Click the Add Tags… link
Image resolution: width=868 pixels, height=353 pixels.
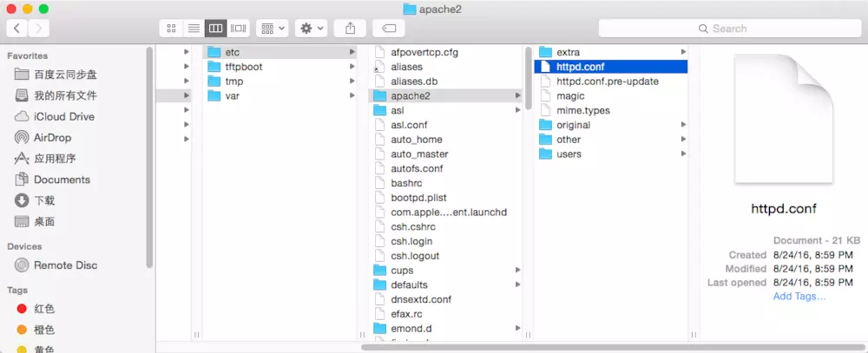tap(799, 297)
